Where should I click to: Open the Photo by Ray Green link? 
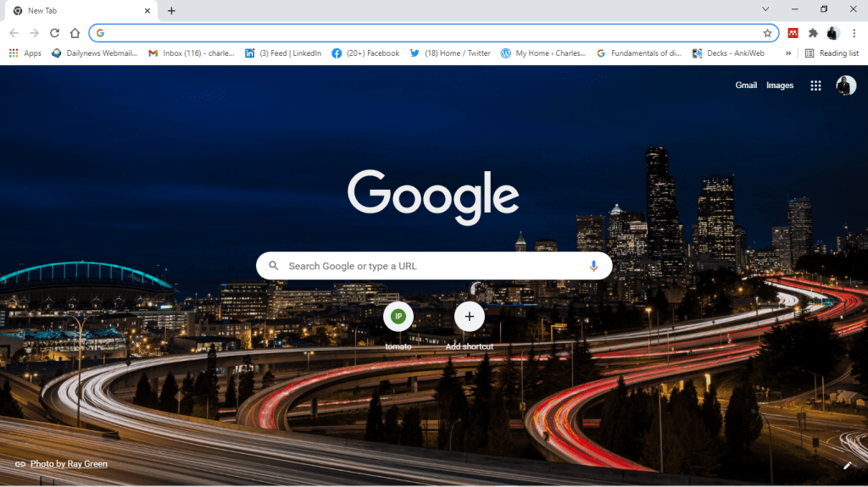[x=69, y=464]
